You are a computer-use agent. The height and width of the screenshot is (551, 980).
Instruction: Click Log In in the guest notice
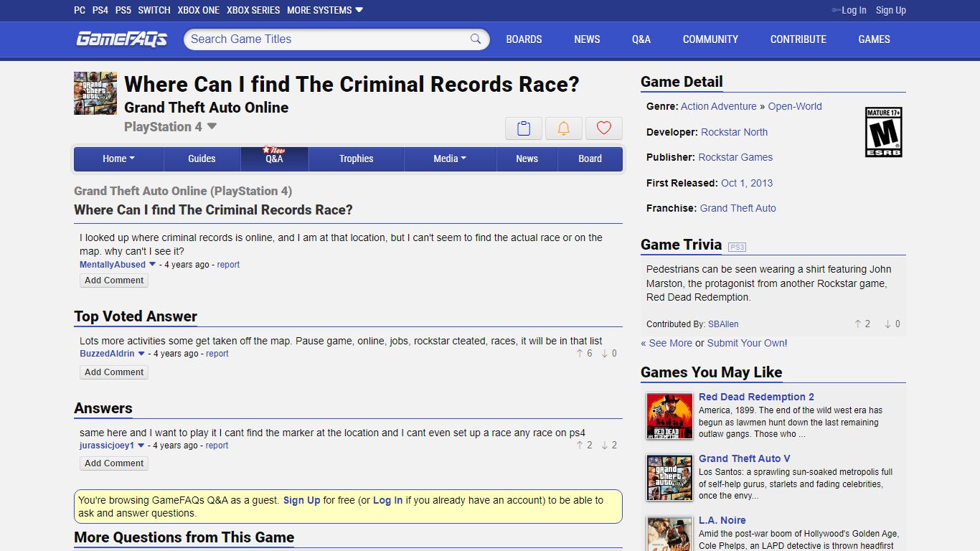click(387, 500)
